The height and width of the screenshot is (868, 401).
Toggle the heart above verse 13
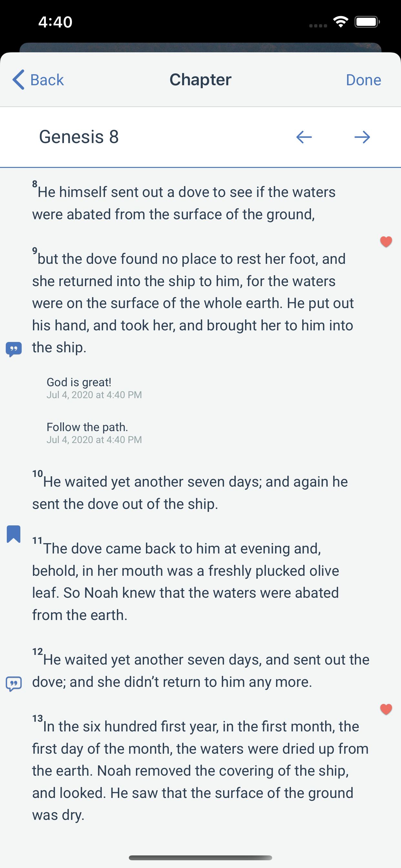click(386, 709)
